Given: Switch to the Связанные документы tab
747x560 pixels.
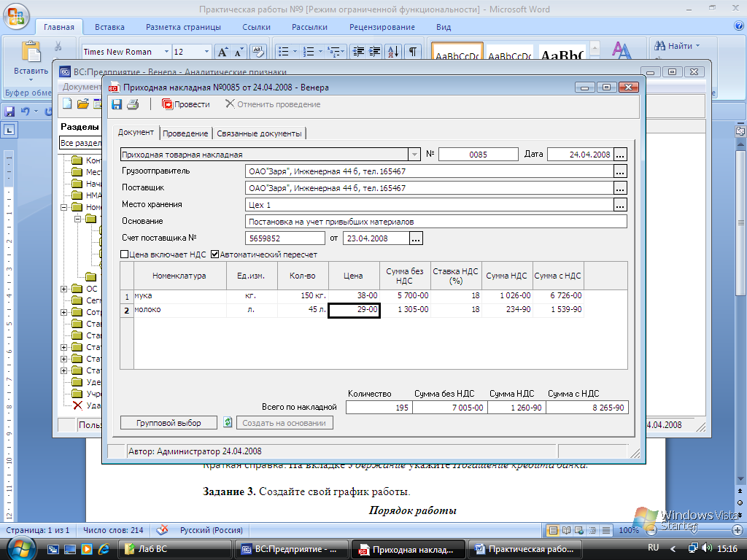Looking at the screenshot, I should coord(259,133).
